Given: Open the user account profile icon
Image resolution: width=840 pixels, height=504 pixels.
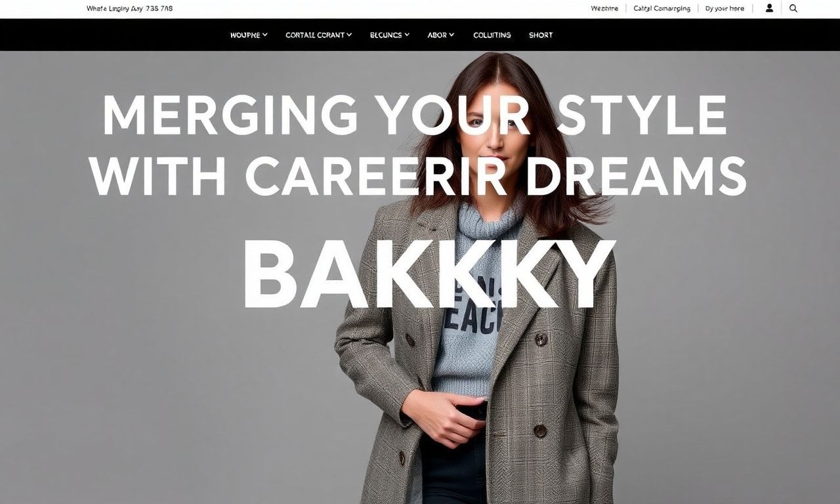Looking at the screenshot, I should 769,9.
